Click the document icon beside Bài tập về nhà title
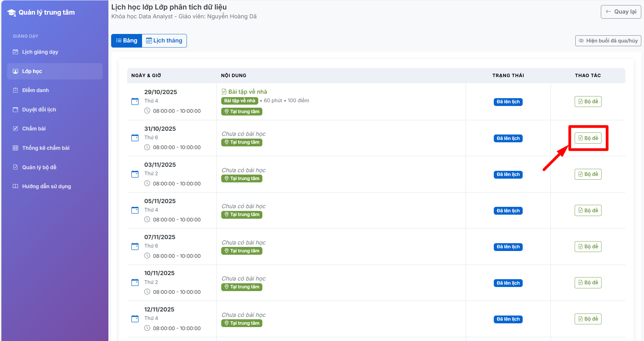Viewport: 644px width, 341px height. coord(224,92)
